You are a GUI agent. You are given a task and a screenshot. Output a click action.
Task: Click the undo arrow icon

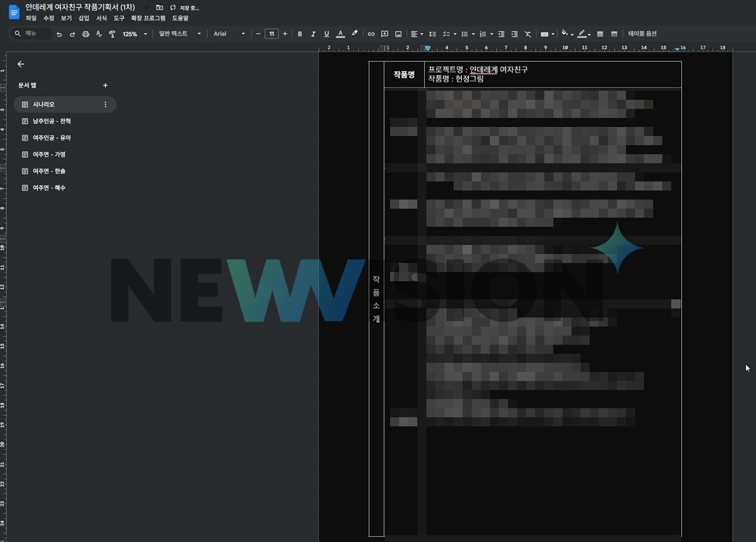pos(59,34)
